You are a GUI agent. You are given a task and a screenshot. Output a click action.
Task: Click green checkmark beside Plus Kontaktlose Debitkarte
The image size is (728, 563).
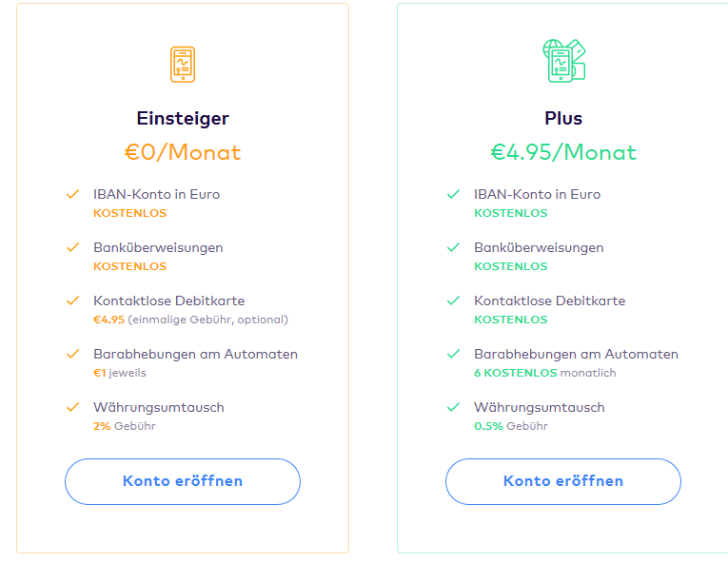[x=453, y=301]
